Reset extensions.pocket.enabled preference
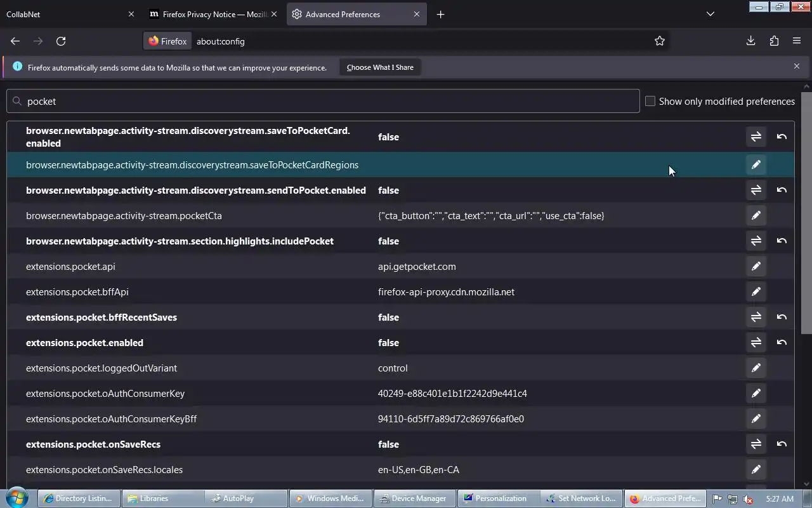812x508 pixels. click(x=782, y=343)
